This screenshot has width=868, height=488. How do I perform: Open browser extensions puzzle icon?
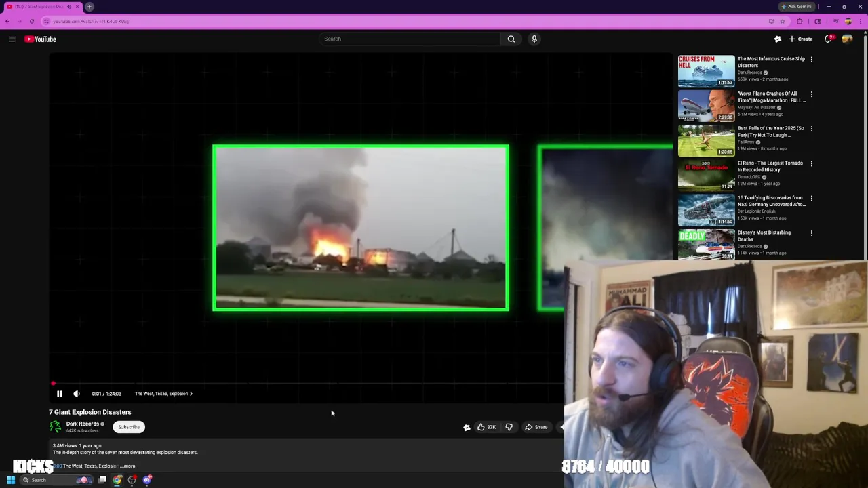click(x=800, y=22)
